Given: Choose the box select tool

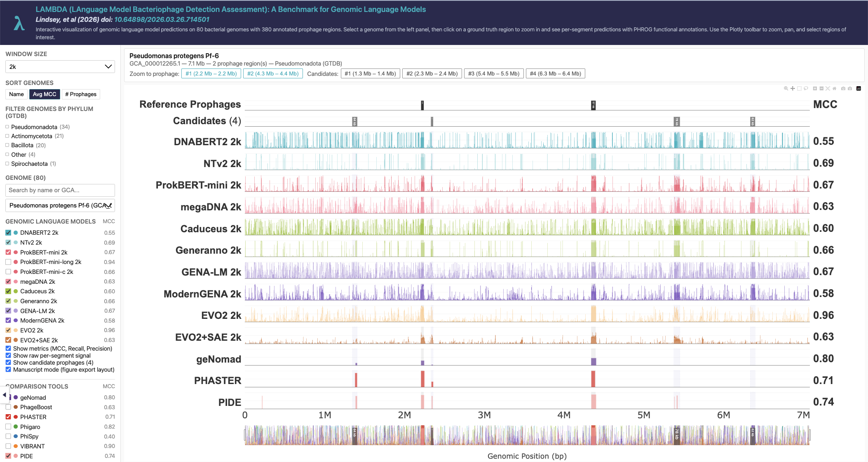Looking at the screenshot, I should (799, 88).
